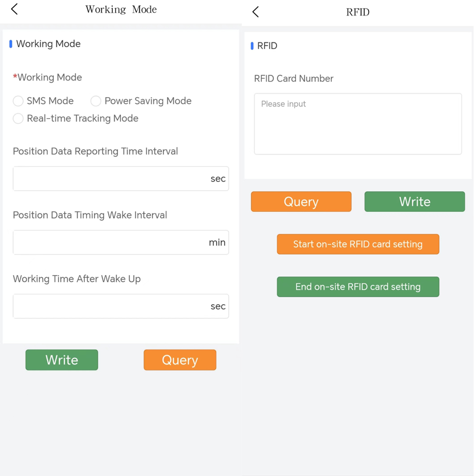Click the Query button on RFID screen
The image size is (476, 476).
(301, 201)
